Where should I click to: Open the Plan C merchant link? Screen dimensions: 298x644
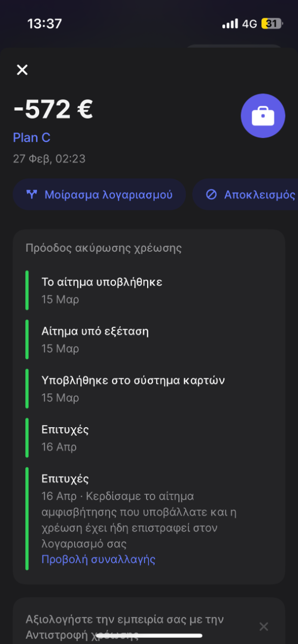pos(32,138)
